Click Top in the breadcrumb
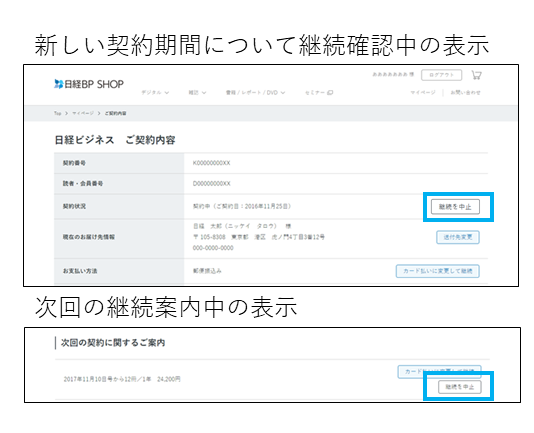Viewport: 534px width, 433px height. click(x=58, y=113)
